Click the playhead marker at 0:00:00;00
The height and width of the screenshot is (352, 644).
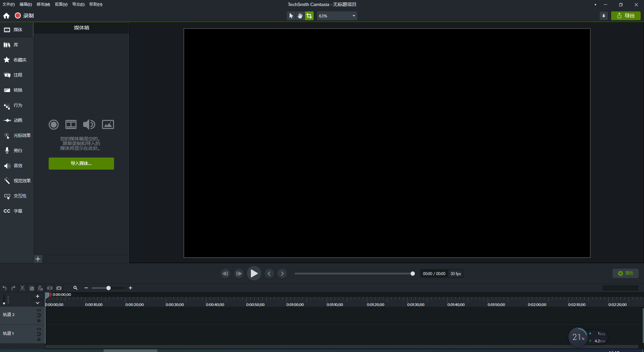pyautogui.click(x=50, y=295)
